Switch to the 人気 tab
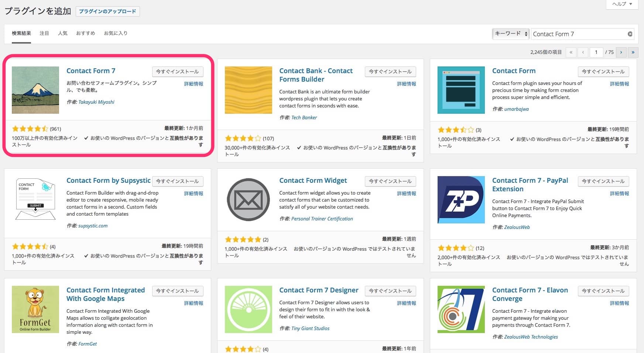This screenshot has height=353, width=644. coord(63,33)
